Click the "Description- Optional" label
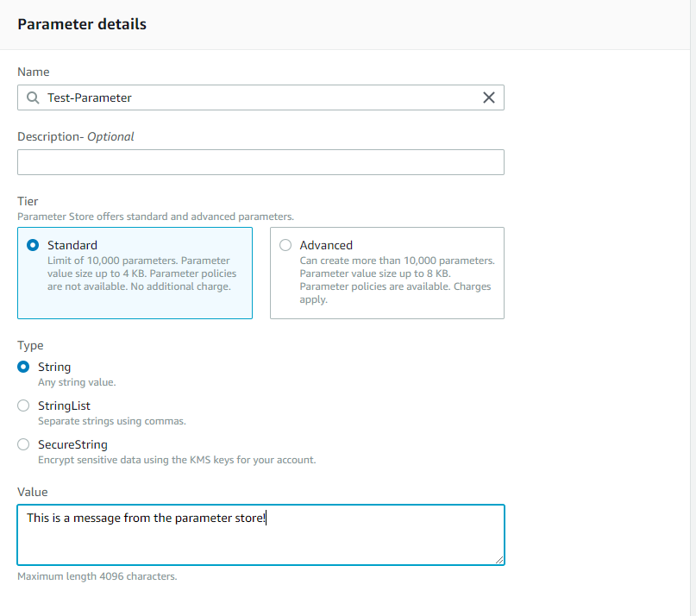 (x=76, y=136)
